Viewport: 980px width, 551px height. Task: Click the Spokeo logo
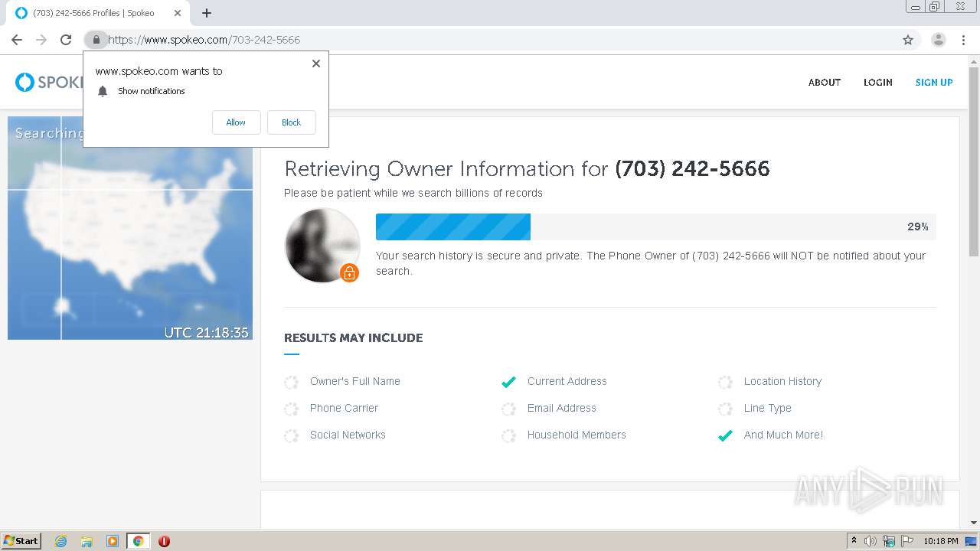pos(49,82)
